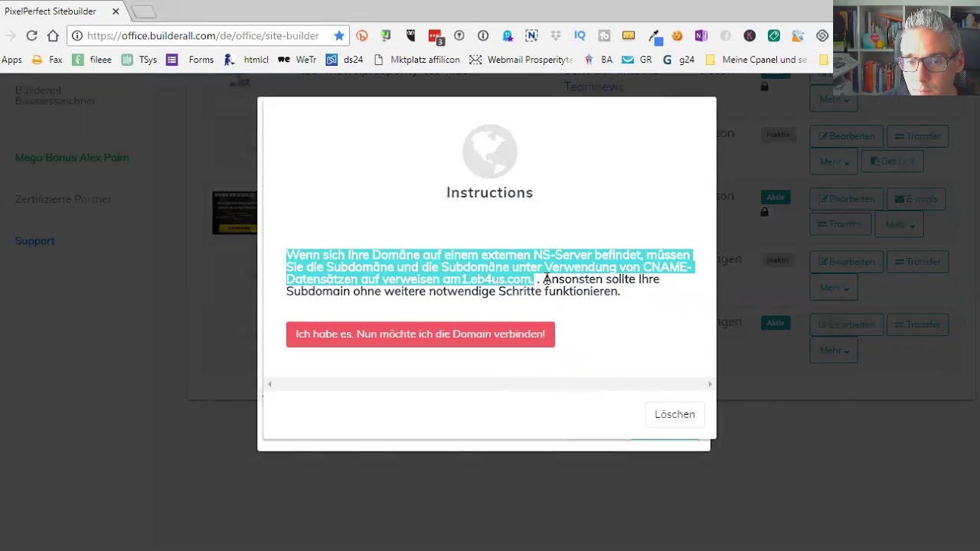Click 'Ich habe es. Nun möchte ich die Domain verbinden!'
The height and width of the screenshot is (551, 980).
click(x=420, y=334)
